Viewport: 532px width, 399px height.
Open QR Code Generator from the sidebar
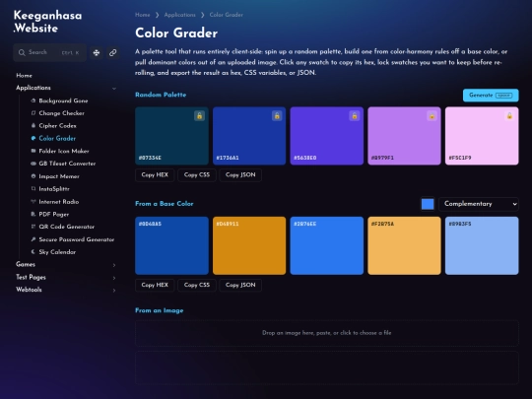(67, 227)
